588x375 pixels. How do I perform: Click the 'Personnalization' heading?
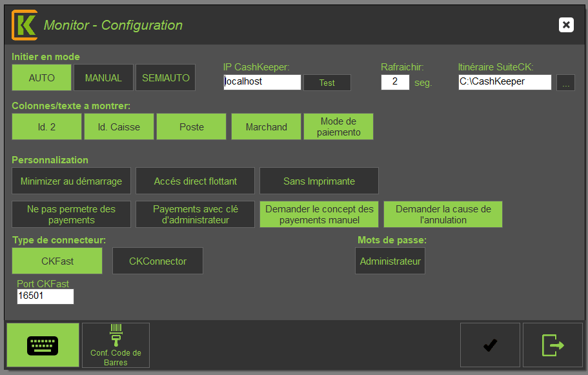(x=50, y=160)
